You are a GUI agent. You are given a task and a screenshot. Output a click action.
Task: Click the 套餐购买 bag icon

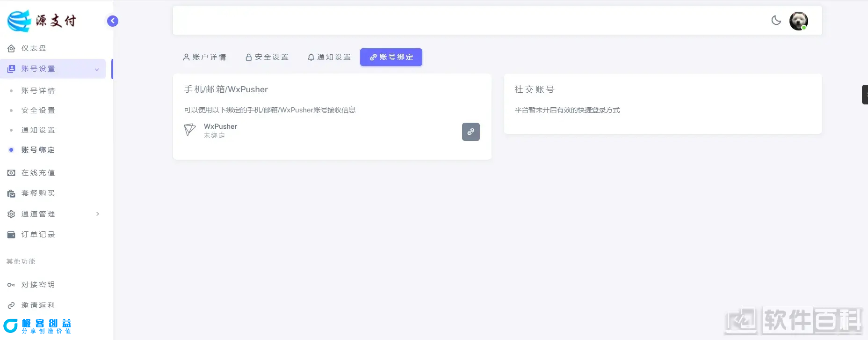[x=11, y=193]
